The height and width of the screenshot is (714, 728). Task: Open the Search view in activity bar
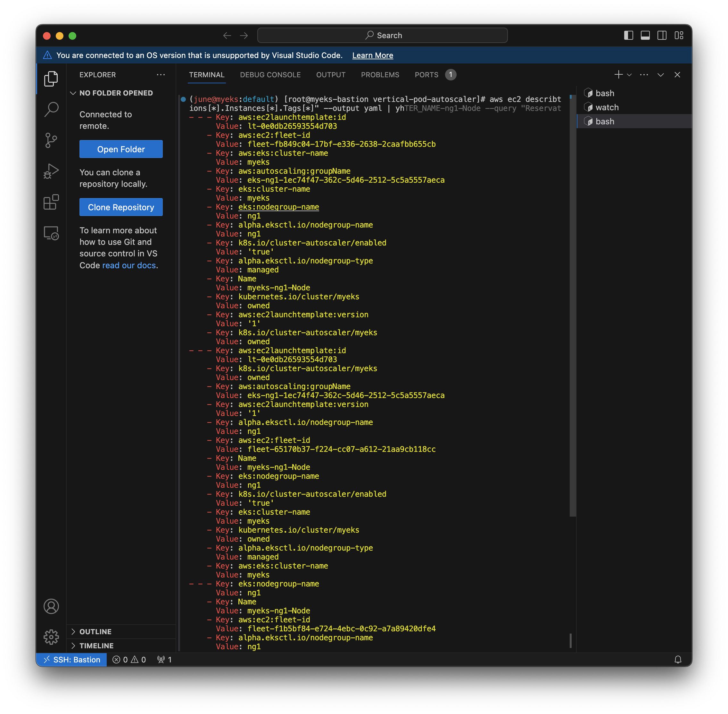(51, 109)
